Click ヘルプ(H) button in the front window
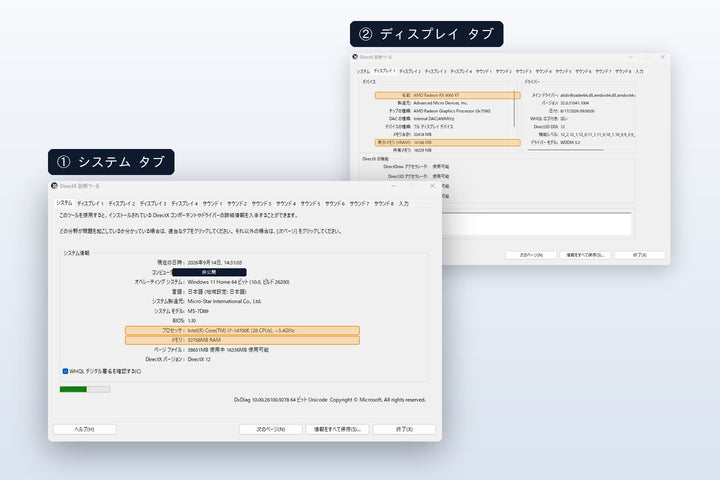720x480 pixels. click(84, 429)
